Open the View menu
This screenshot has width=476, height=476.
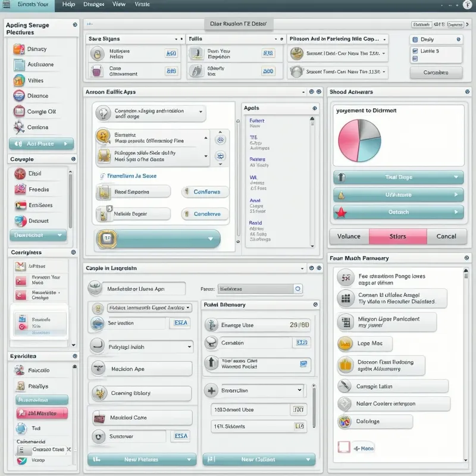(x=119, y=4)
